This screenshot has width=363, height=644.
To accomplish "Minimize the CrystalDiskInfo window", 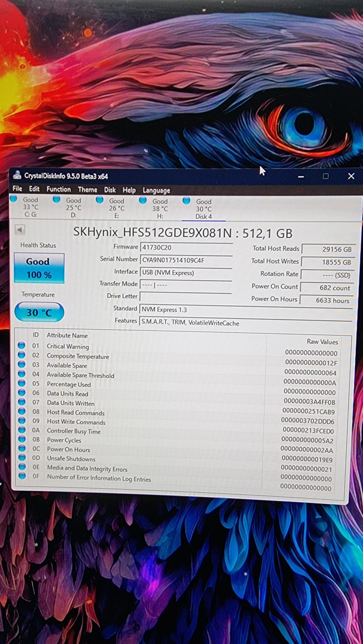I will 301,176.
